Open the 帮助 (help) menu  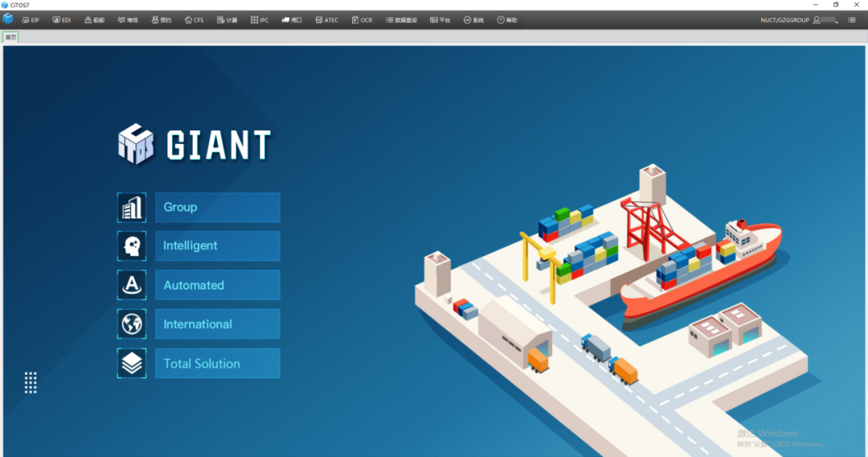pos(507,20)
